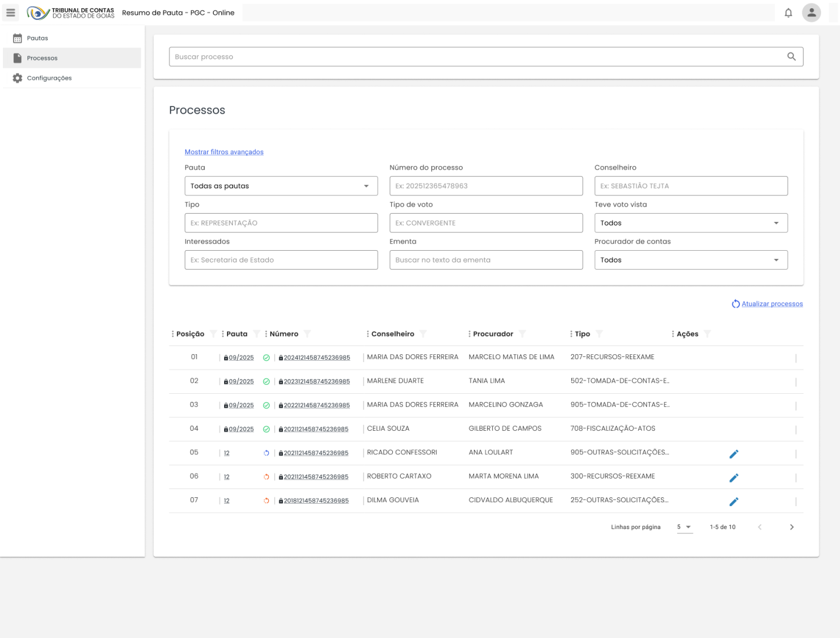Click 'Mostrar filtros avançados' link
840x638 pixels.
point(224,152)
